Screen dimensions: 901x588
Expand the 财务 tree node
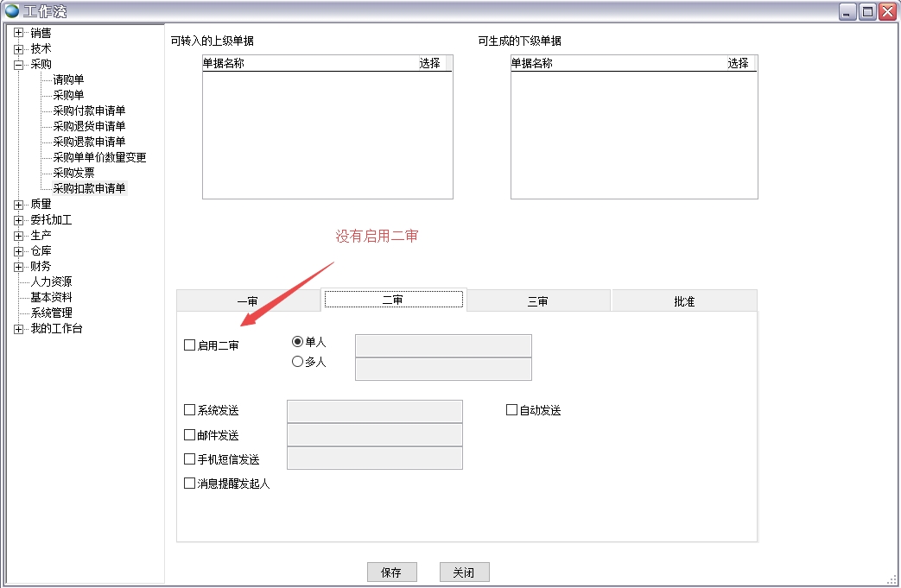[18, 267]
